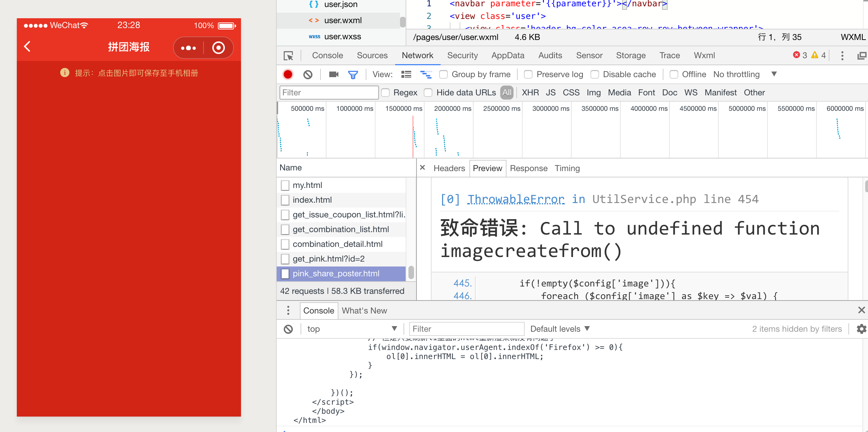Filter requests by Img type
The image size is (868, 432).
pos(593,93)
